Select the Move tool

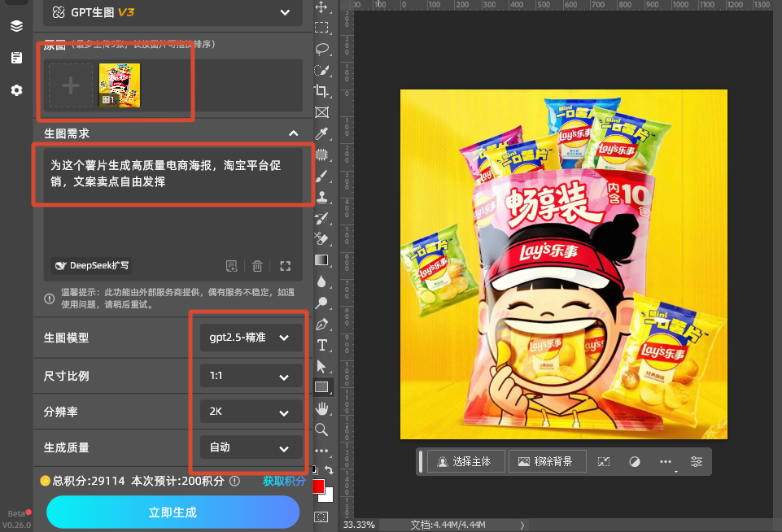[321, 7]
